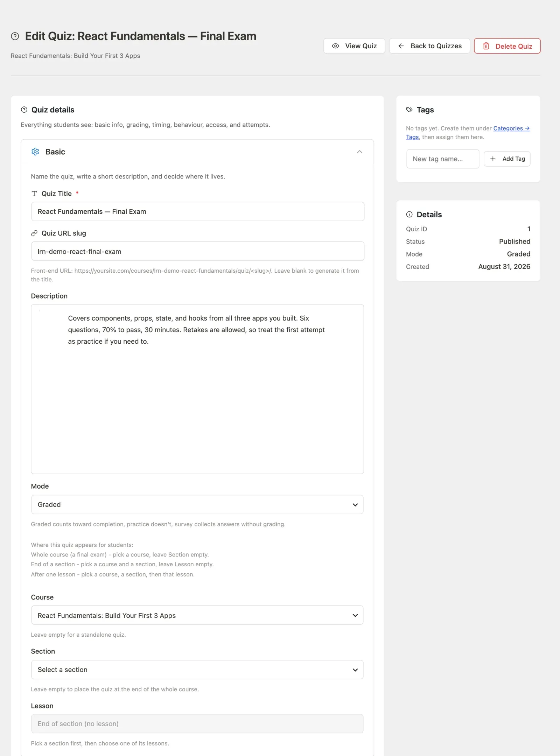Click the gear icon next to Basic
The height and width of the screenshot is (756, 560).
[35, 152]
